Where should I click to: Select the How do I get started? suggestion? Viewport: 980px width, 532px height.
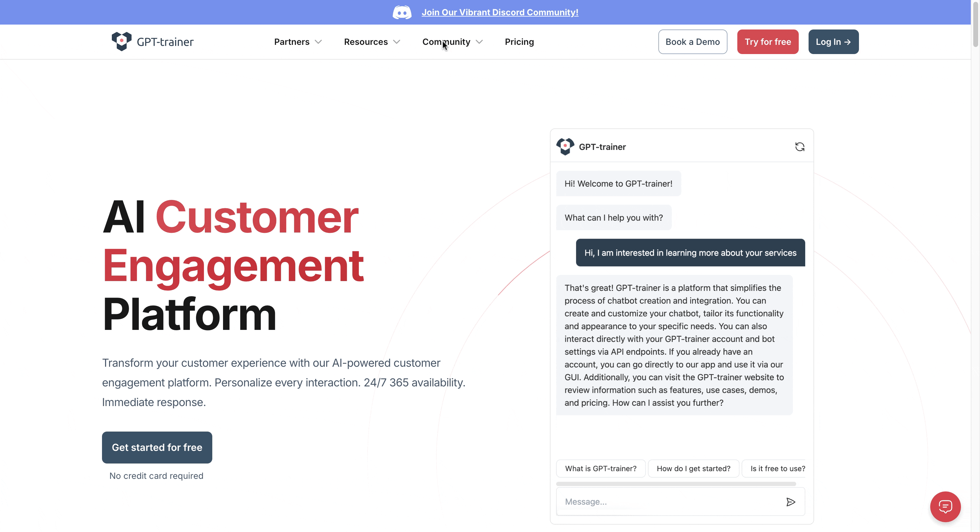[x=694, y=468]
